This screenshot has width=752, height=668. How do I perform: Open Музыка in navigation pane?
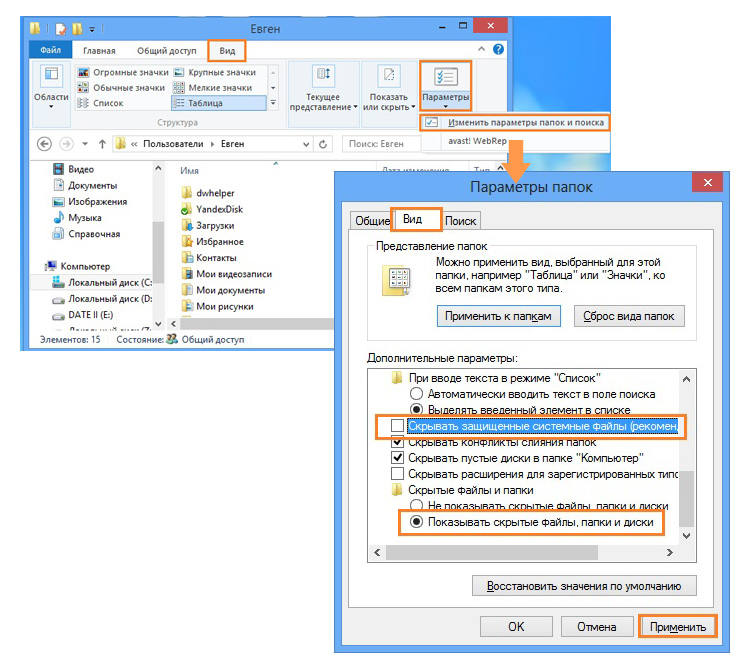point(77,218)
